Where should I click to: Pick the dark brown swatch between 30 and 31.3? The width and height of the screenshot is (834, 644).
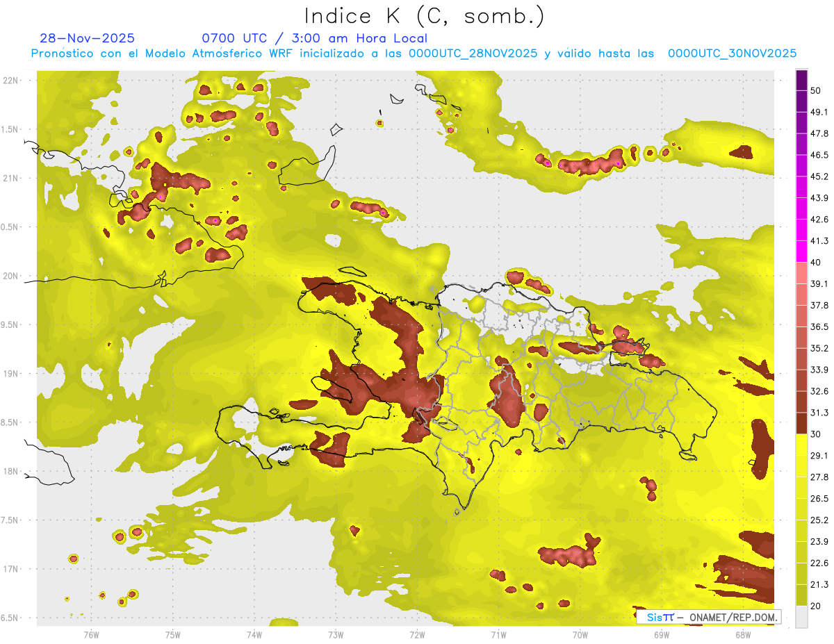(801, 423)
